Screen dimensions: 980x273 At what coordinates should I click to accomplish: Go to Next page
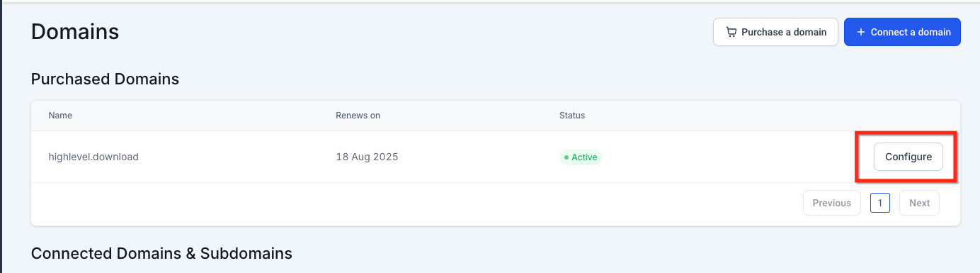[x=919, y=203]
